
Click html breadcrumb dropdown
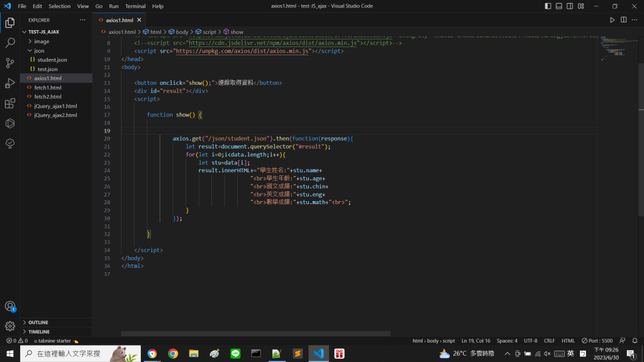pyautogui.click(x=152, y=31)
